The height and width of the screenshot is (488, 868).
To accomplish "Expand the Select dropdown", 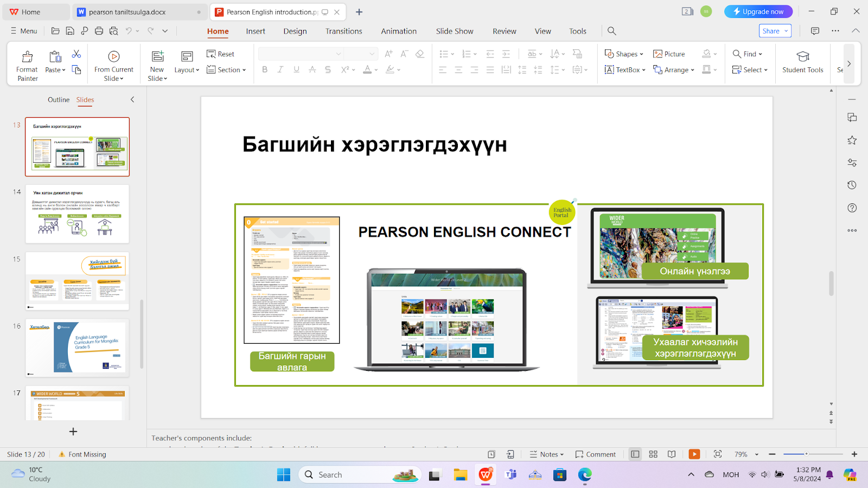I will [x=750, y=69].
